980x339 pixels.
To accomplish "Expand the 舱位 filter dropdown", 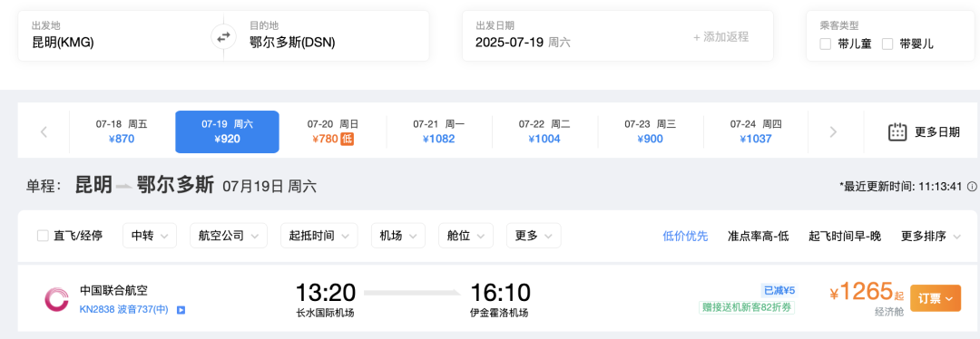I will click(x=465, y=236).
